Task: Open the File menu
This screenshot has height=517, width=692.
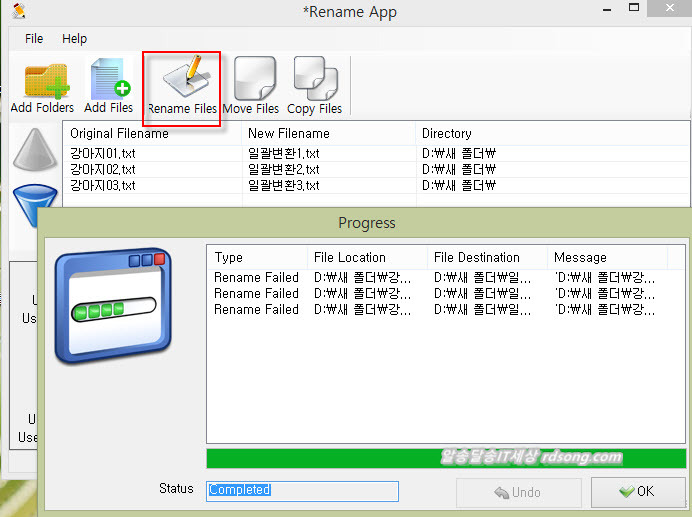Action: tap(34, 38)
